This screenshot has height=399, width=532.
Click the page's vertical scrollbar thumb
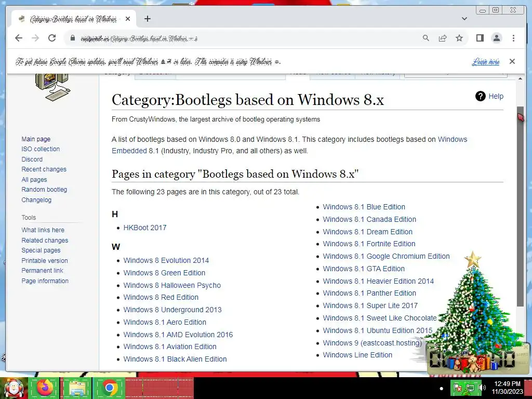tap(520, 206)
